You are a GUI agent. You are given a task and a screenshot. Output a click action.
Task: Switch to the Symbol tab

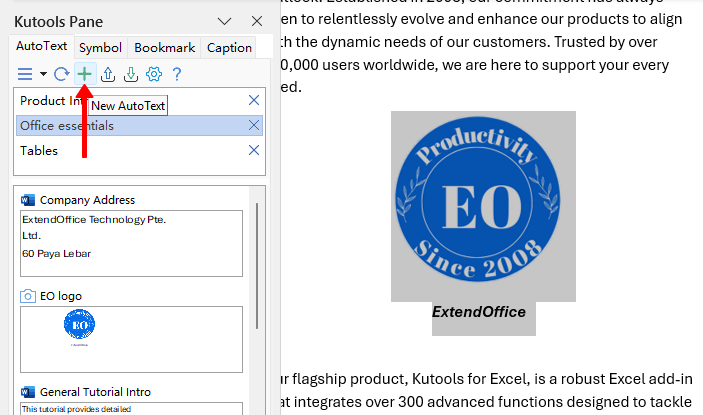click(x=100, y=48)
